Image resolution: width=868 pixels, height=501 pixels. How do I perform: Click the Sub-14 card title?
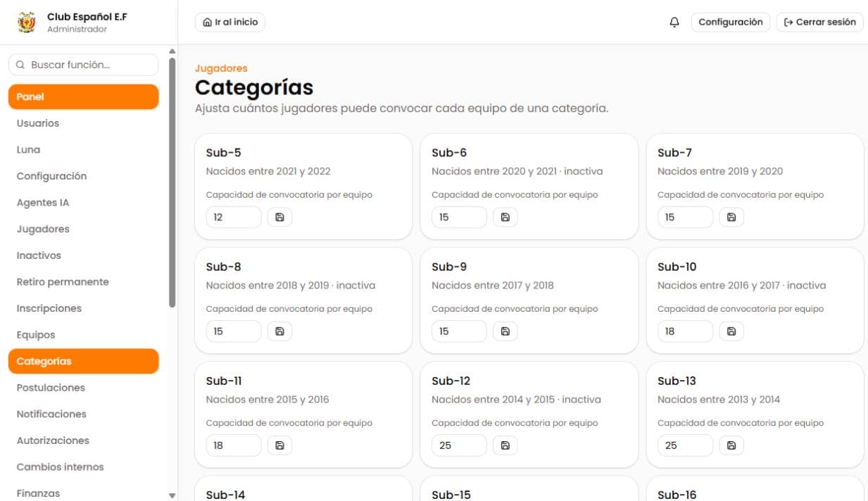tap(226, 495)
